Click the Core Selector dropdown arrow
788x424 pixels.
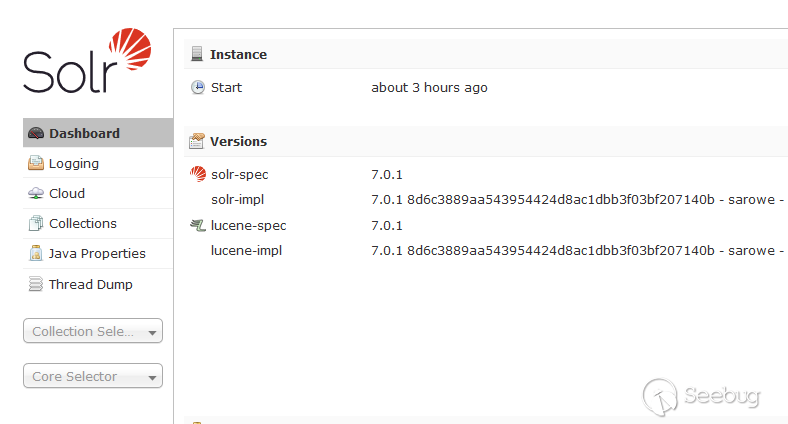[153, 378]
